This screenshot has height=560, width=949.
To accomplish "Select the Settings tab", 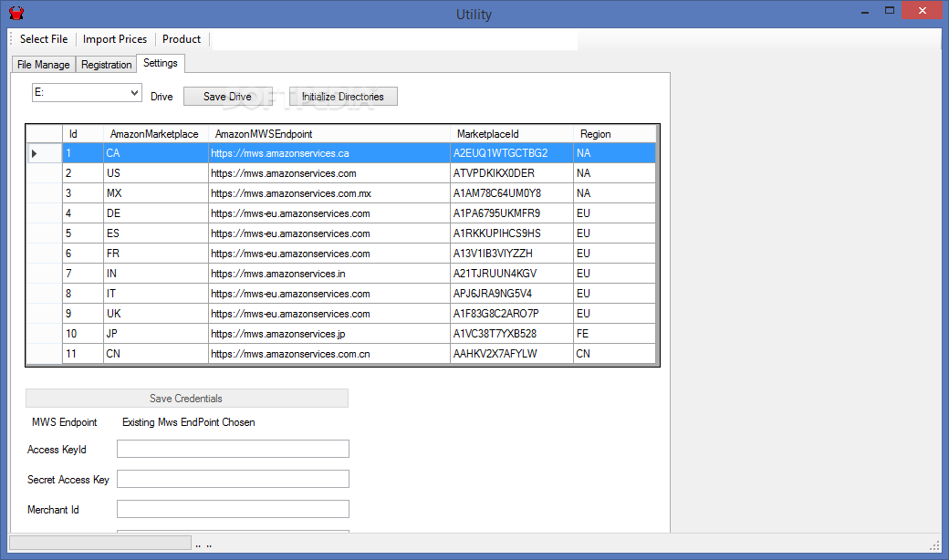I will click(x=161, y=63).
